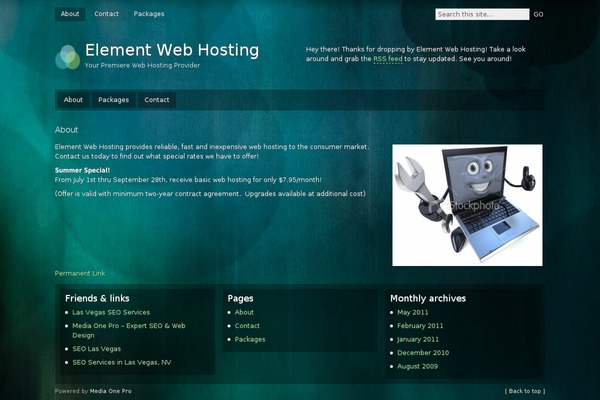The width and height of the screenshot is (600, 400).
Task: Focus the Search this site field
Action: pyautogui.click(x=482, y=15)
